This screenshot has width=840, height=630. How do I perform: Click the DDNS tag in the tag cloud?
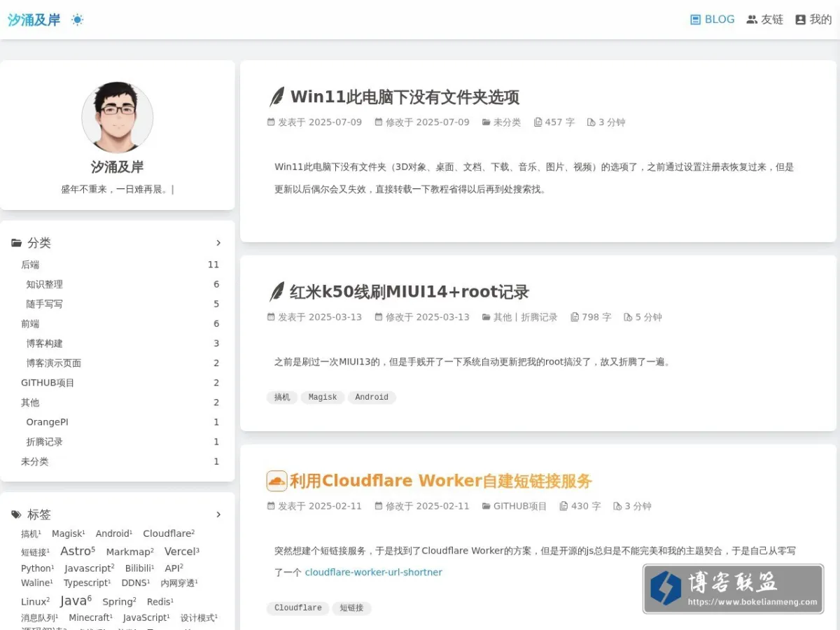136,583
